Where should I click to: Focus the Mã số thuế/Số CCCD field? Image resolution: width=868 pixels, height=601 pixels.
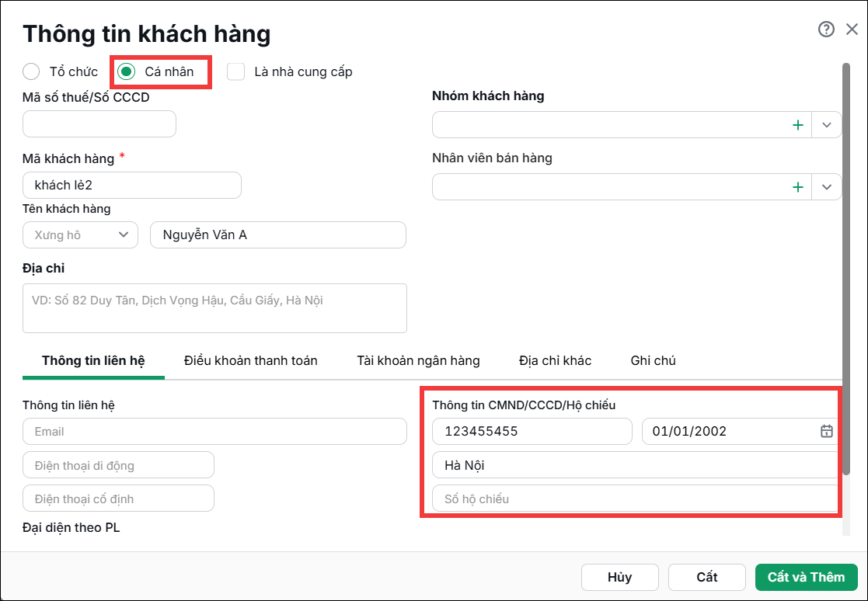[99, 123]
